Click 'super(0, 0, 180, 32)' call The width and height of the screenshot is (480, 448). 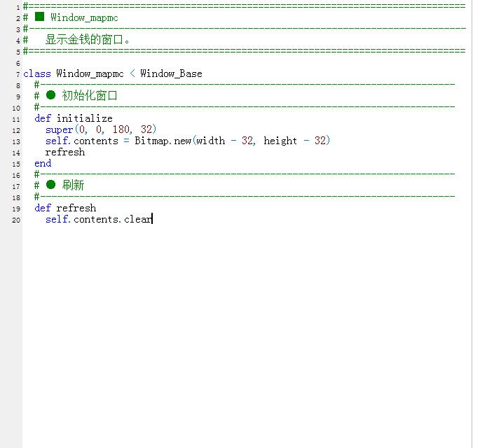[x=101, y=129]
